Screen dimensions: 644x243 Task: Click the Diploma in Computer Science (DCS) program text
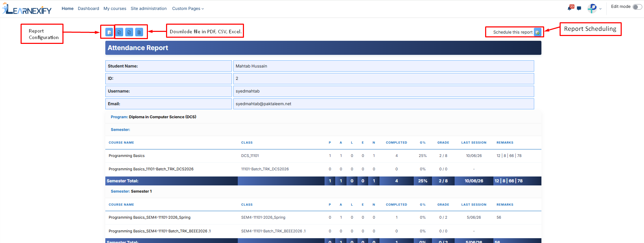163,117
